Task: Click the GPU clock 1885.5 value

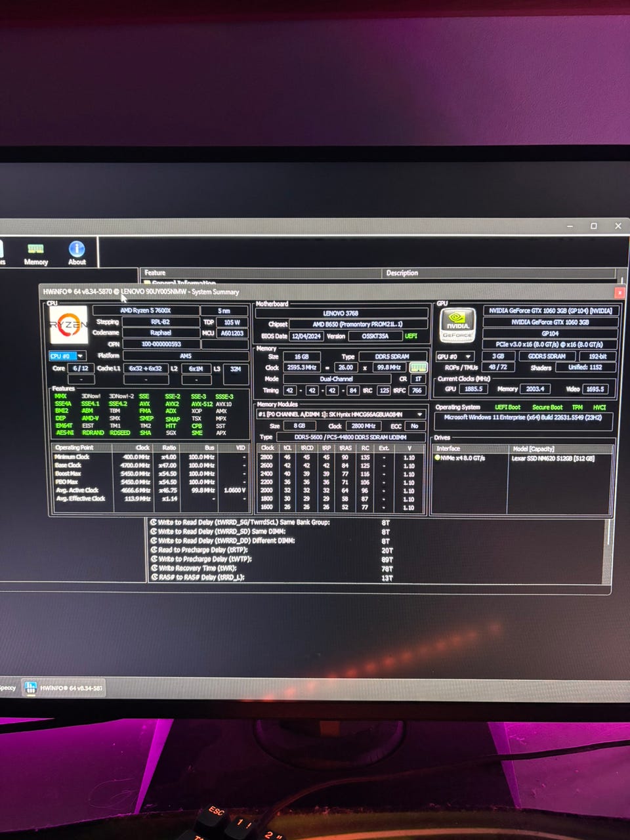Action: pos(473,389)
